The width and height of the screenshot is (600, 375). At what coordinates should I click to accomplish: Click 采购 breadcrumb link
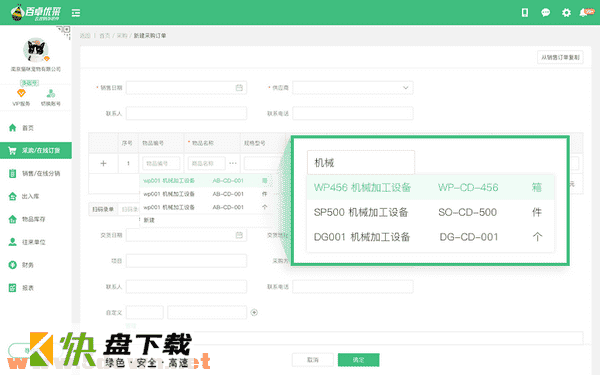[x=122, y=36]
